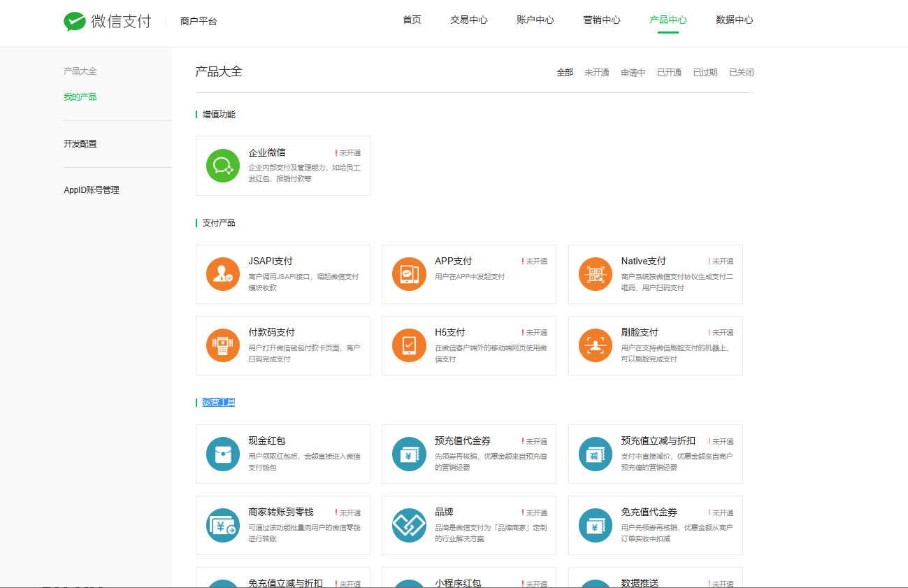
Task: Click the 付款码支付 scanner icon
Action: pyautogui.click(x=223, y=345)
